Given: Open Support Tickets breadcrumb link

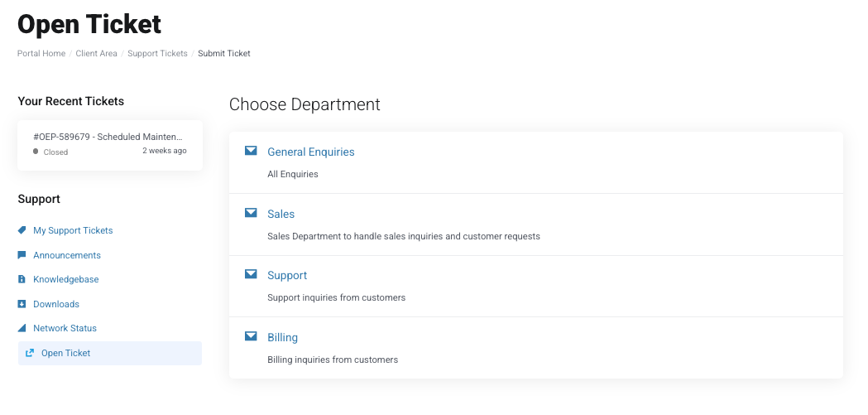Looking at the screenshot, I should [157, 53].
